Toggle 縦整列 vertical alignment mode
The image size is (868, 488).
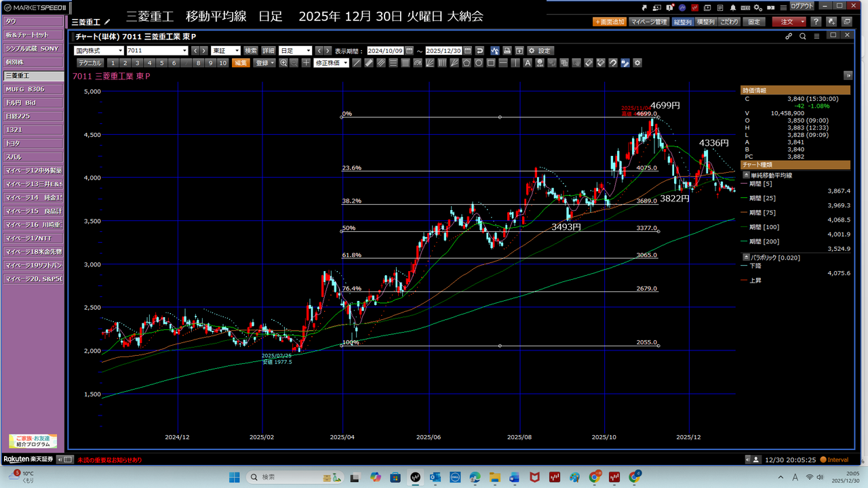coord(683,22)
